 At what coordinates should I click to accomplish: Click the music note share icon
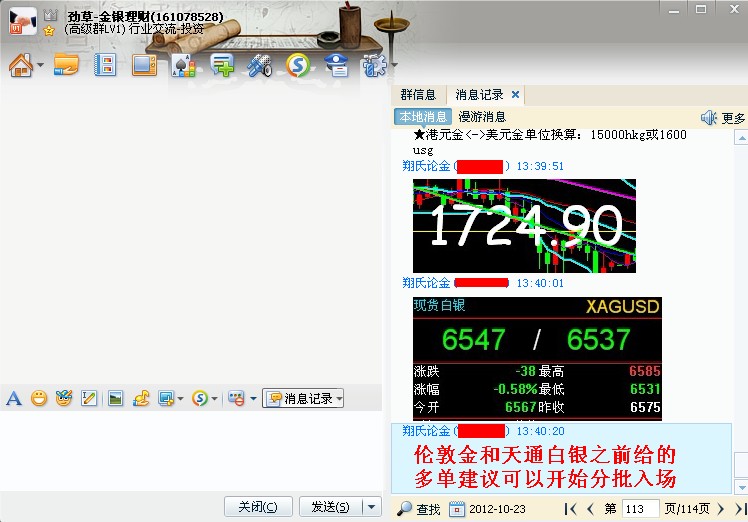click(141, 398)
